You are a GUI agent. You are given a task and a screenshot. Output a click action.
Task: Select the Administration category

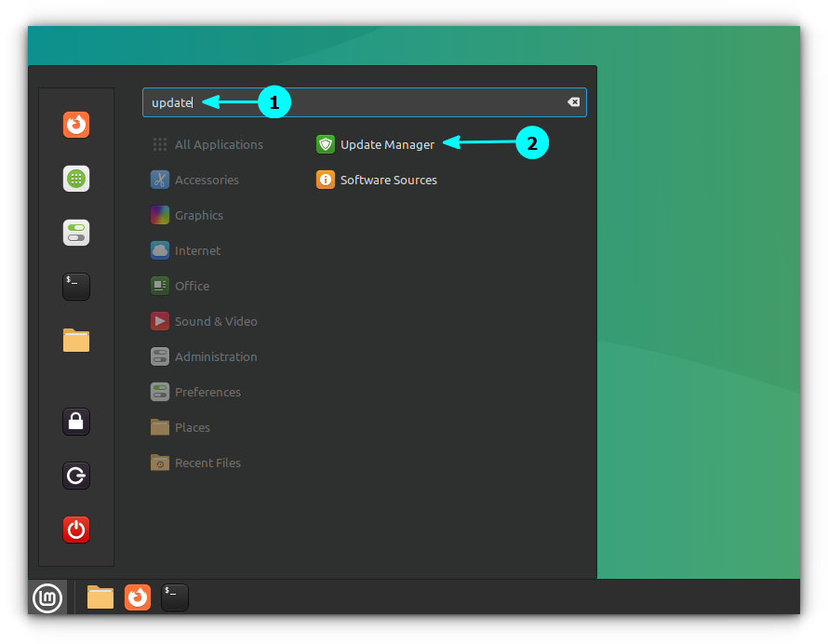click(216, 356)
